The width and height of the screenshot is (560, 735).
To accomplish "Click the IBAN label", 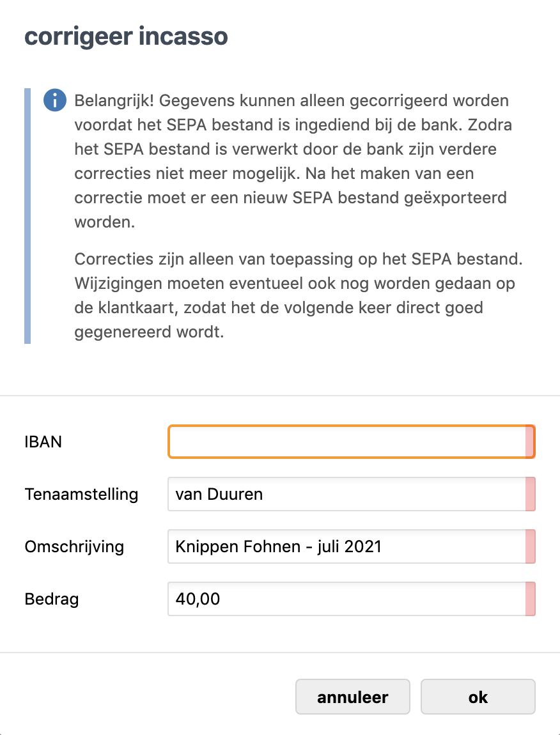I will point(43,442).
